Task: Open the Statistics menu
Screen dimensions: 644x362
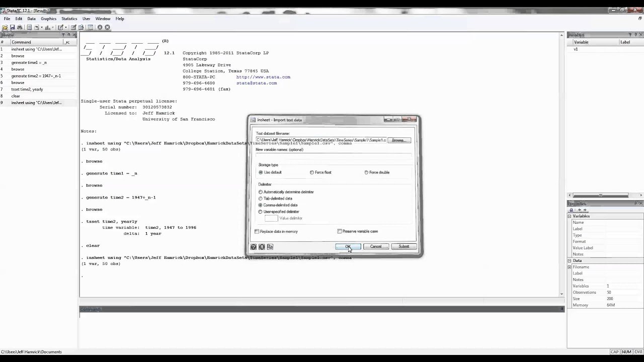Action: [x=69, y=19]
